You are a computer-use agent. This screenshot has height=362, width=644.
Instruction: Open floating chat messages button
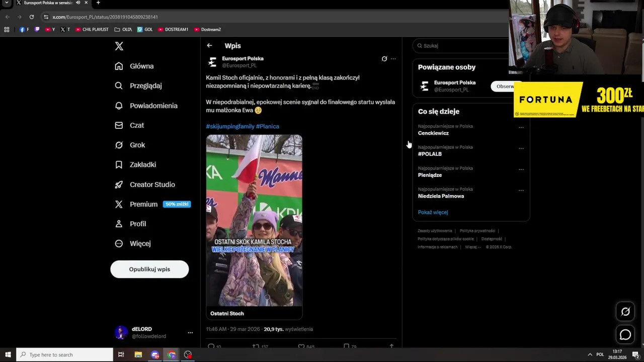coord(625,335)
